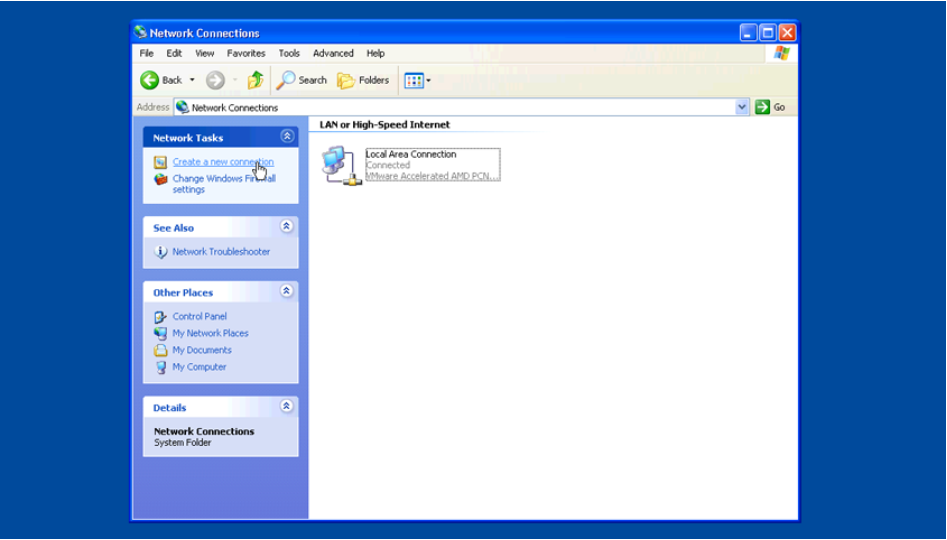Click the 'Connected' status text
Image resolution: width=947 pixels, height=540 pixels.
(388, 165)
